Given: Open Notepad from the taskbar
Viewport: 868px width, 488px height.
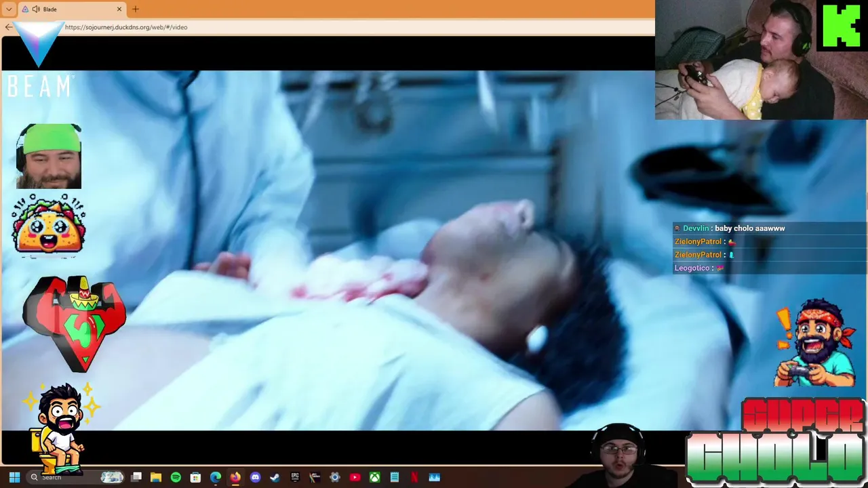Looking at the screenshot, I should coord(394,477).
